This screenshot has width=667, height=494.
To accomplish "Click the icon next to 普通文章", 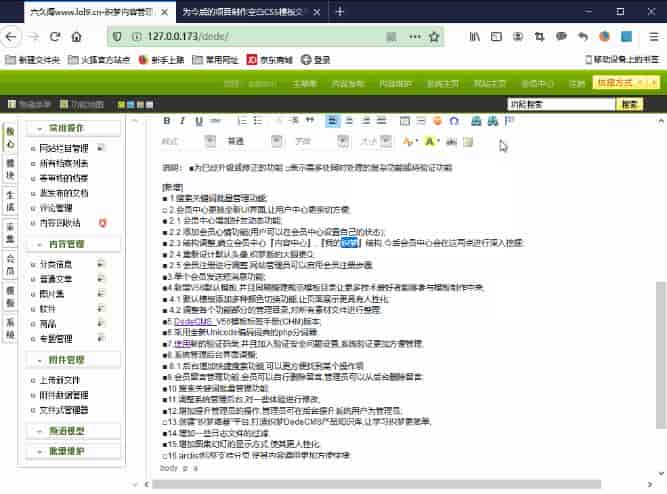I will coord(102,278).
